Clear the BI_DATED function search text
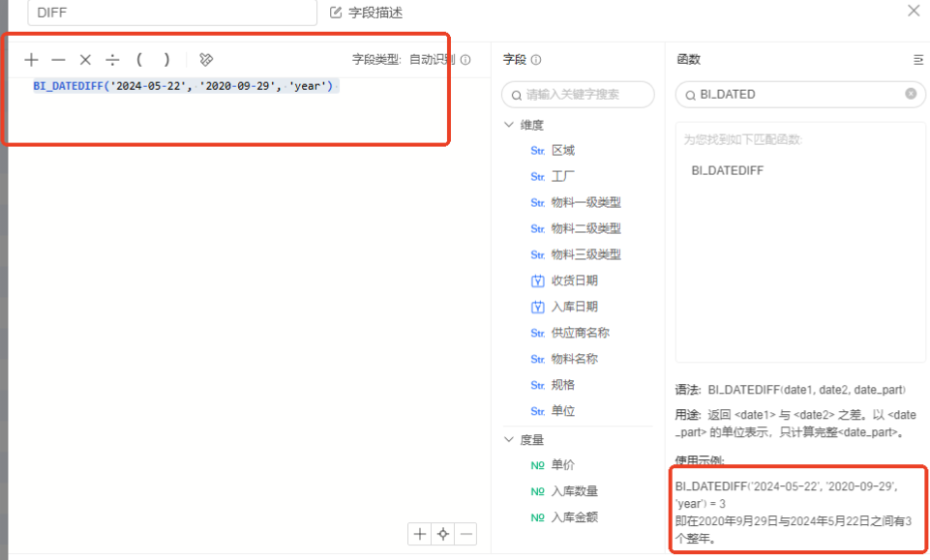Image resolution: width=930 pixels, height=560 pixels. [x=911, y=94]
